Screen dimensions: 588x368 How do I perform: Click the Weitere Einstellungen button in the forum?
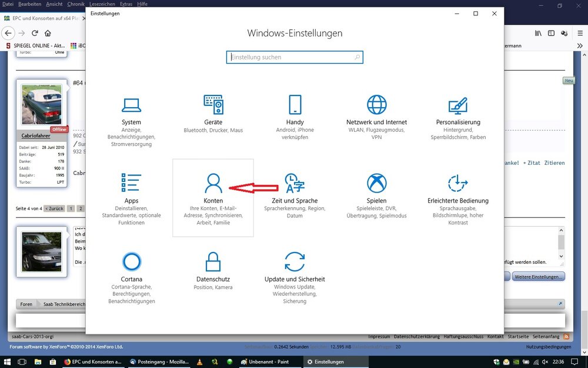click(x=539, y=277)
